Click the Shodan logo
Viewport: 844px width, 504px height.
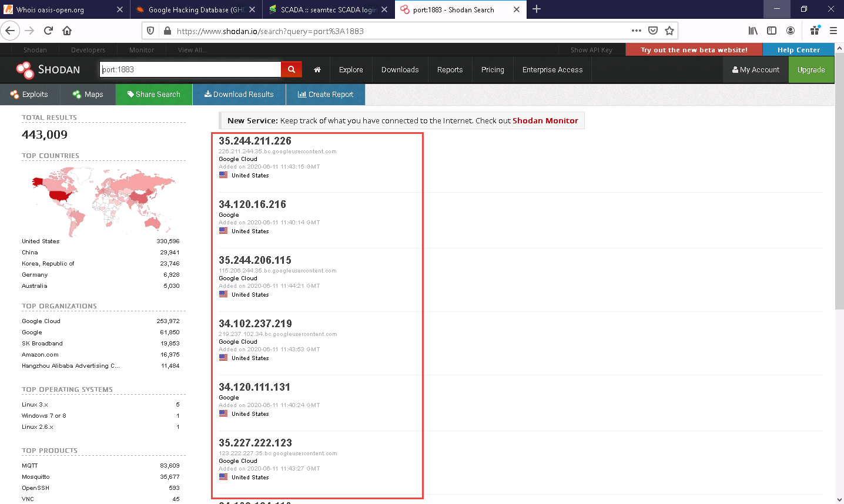click(x=48, y=70)
